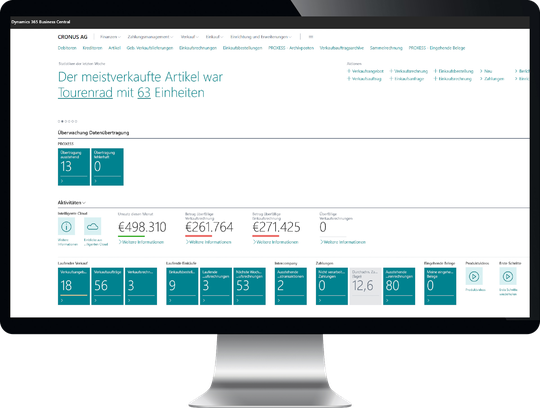Open Kreditoren list
Image resolution: width=540 pixels, height=408 pixels.
tap(93, 48)
